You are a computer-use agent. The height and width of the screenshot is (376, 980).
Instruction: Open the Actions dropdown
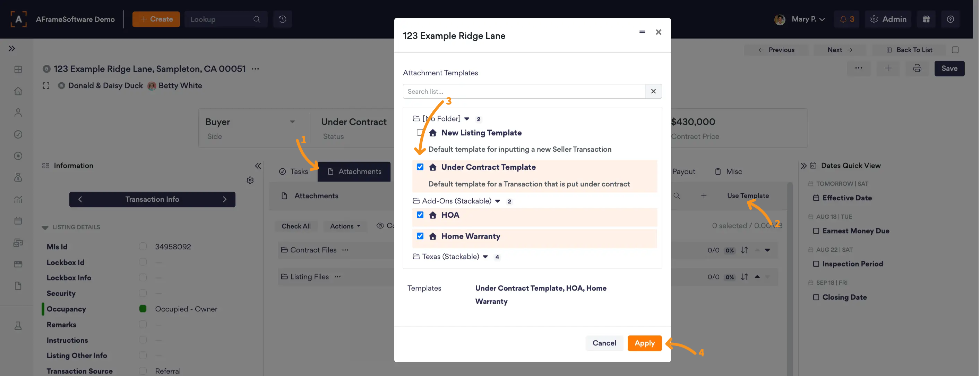click(x=345, y=226)
